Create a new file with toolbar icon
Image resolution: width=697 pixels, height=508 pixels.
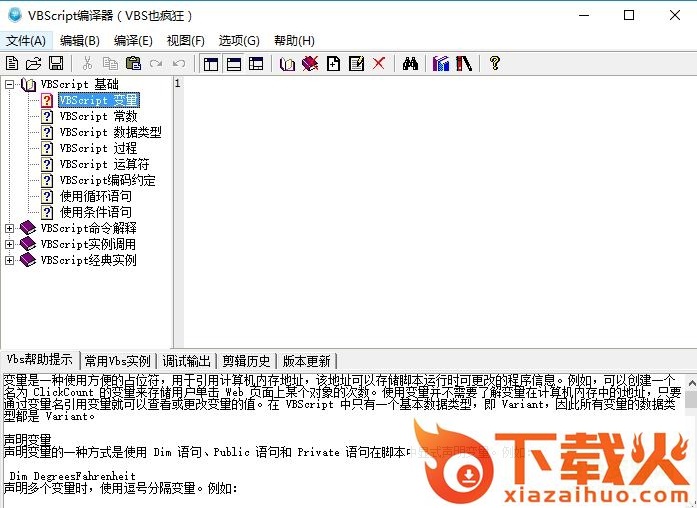(x=12, y=64)
